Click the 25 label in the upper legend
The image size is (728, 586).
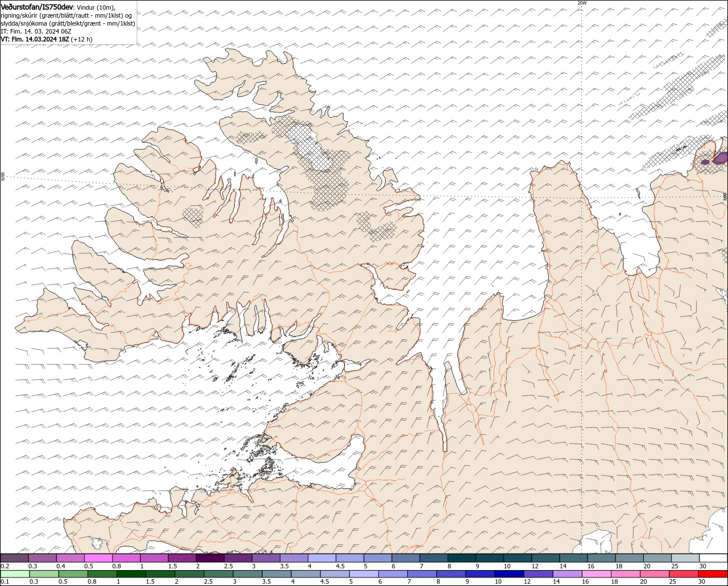coord(675,566)
